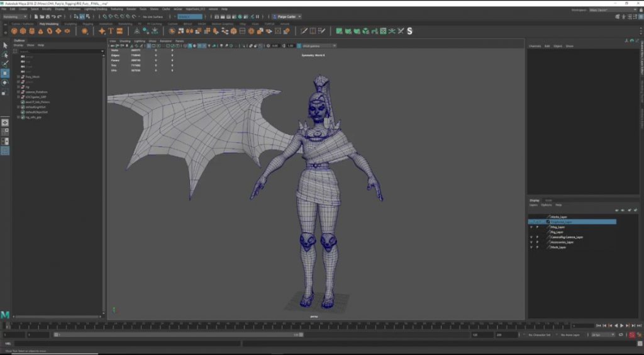
Task: Switch to the Rigging shelf tab
Action: coord(88,24)
